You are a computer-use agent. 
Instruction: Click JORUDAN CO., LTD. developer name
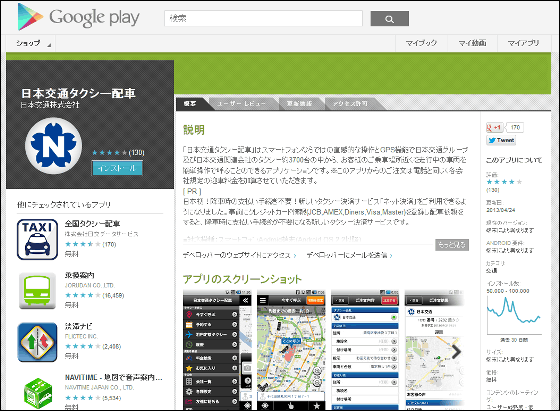(90, 285)
